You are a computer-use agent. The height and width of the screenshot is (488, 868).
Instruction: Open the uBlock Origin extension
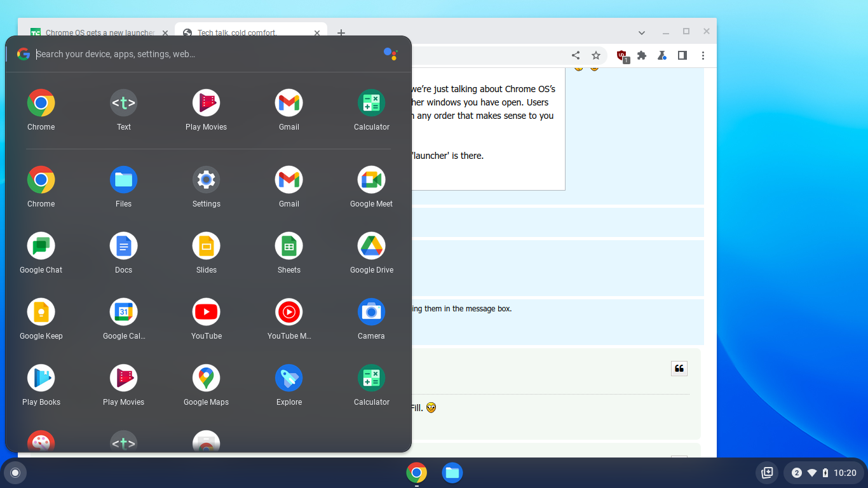(x=622, y=56)
